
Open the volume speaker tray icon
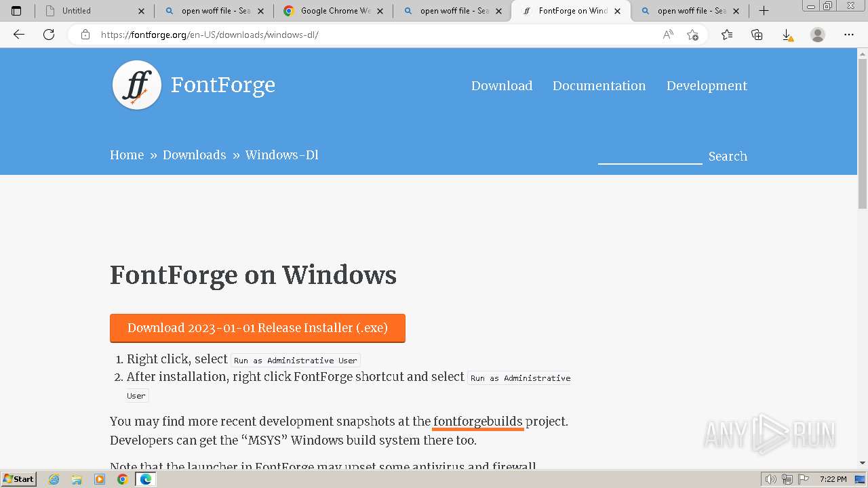pos(772,479)
